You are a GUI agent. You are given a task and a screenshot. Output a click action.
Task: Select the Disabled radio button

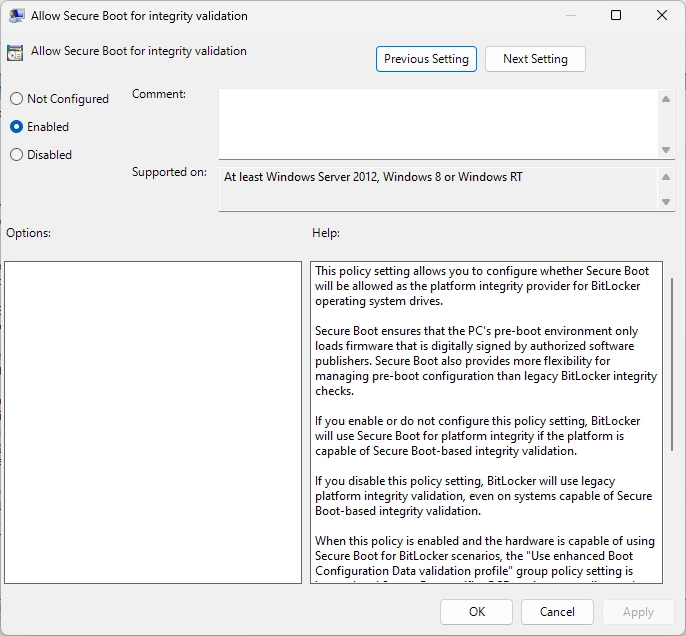point(16,155)
